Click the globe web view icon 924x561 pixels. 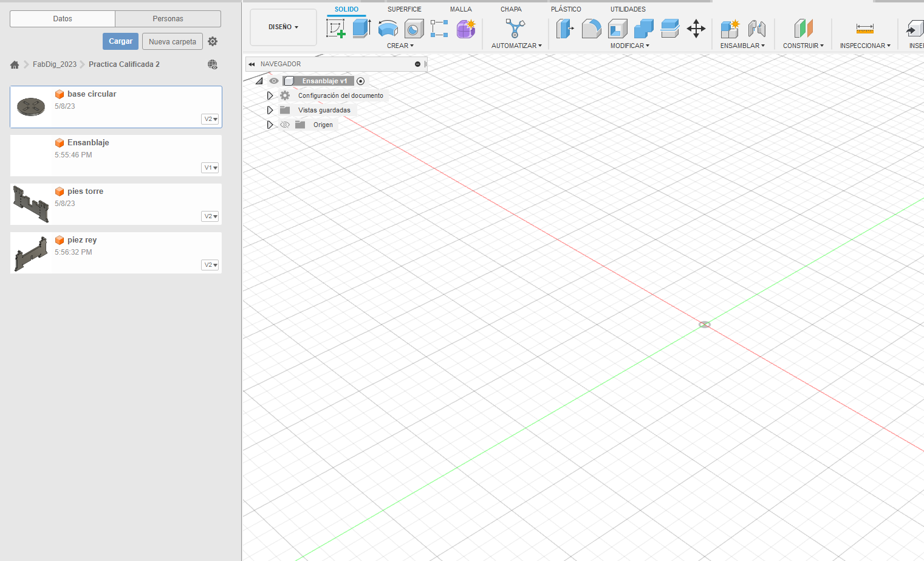click(213, 64)
